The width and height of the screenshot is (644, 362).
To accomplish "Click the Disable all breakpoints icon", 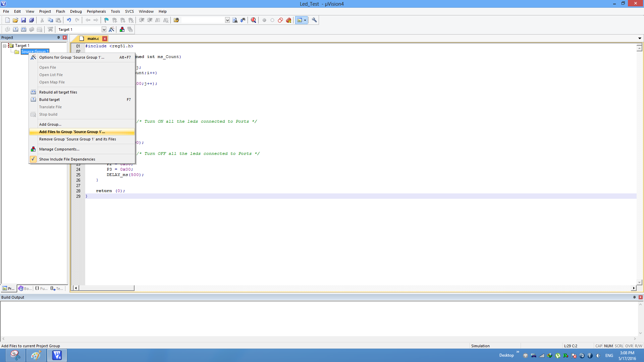I will [280, 20].
